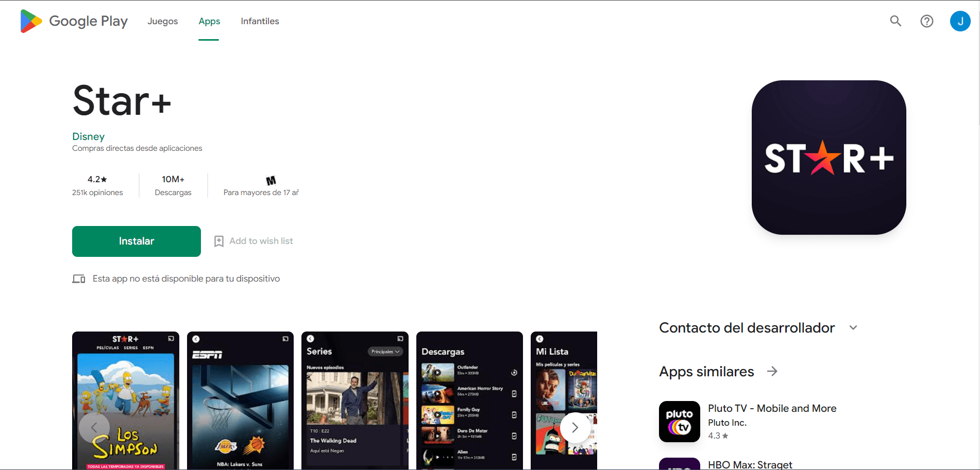Open the Pluto TV app icon
This screenshot has width=980, height=470.
(679, 422)
